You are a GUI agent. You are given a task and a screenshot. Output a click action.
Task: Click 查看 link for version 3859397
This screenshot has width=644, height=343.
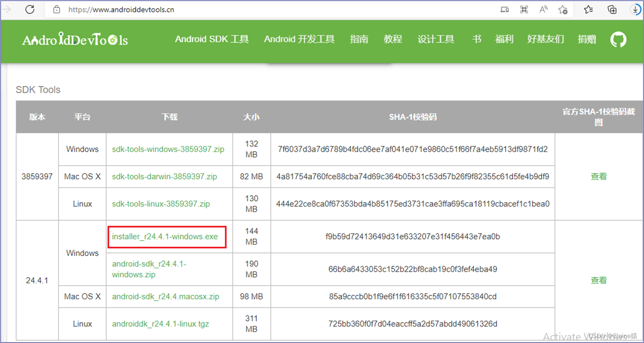click(x=599, y=177)
